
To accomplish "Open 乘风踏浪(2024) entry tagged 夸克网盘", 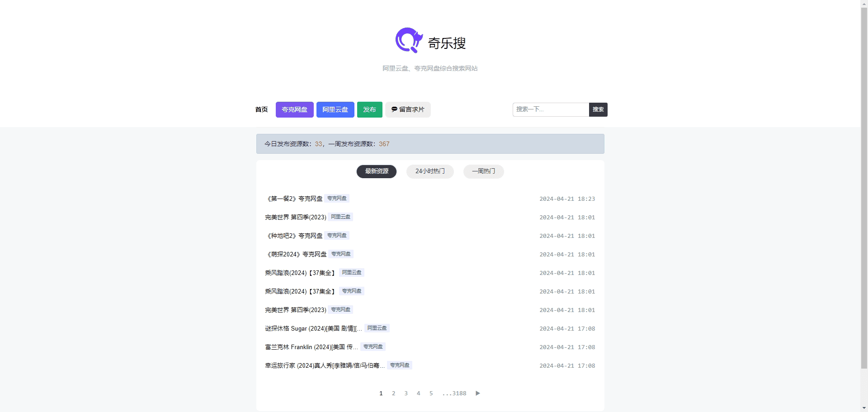I will point(301,291).
